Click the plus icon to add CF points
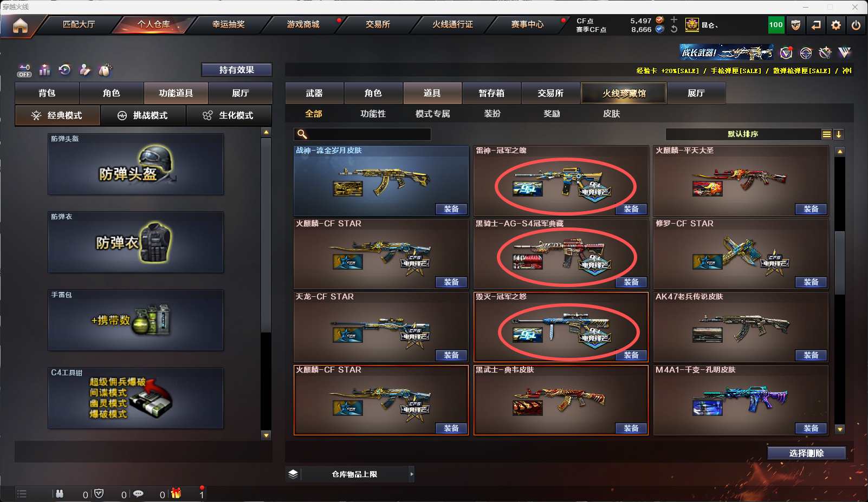This screenshot has height=502, width=868. point(674,20)
